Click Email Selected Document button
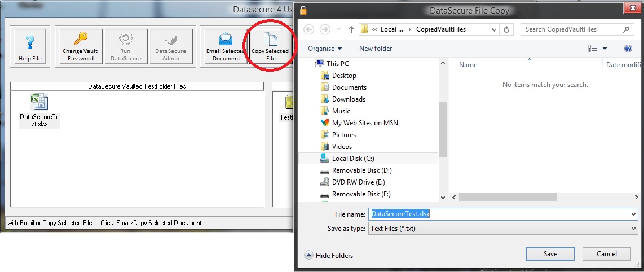644x272 pixels. [226, 46]
